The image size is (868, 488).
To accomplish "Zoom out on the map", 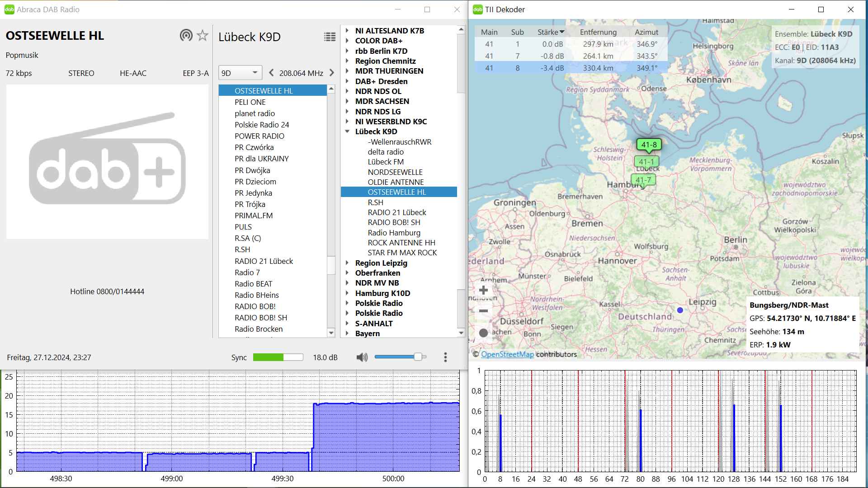I will pos(483,311).
